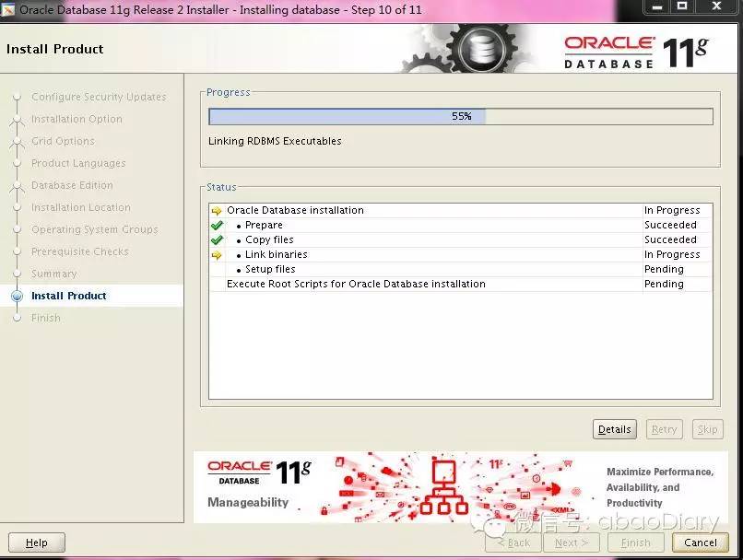Click the Back navigation button

tap(513, 542)
